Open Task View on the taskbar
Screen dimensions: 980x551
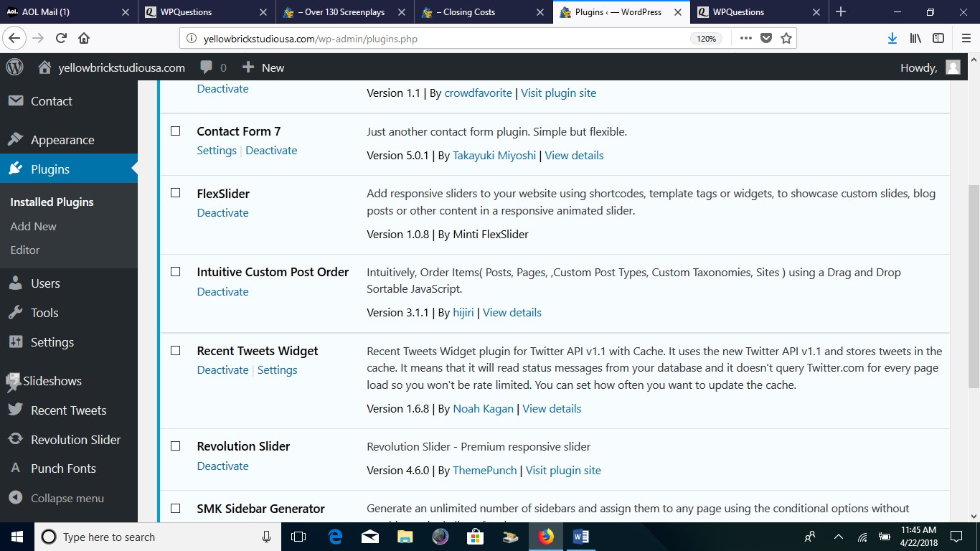pyautogui.click(x=298, y=537)
